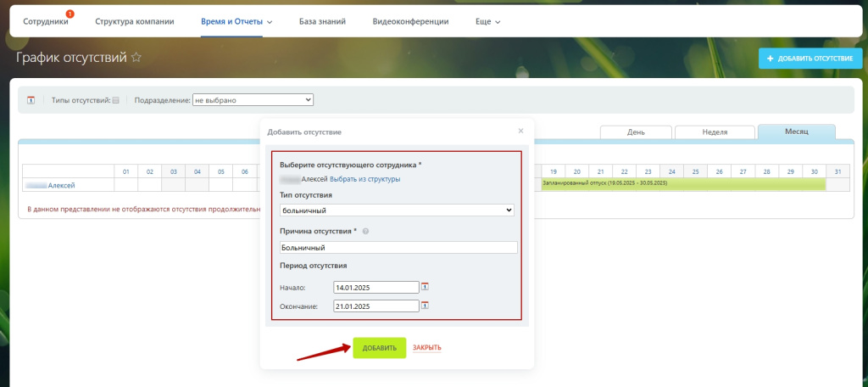Open the Время и Отчеты menu
The width and height of the screenshot is (868, 387).
click(x=236, y=21)
